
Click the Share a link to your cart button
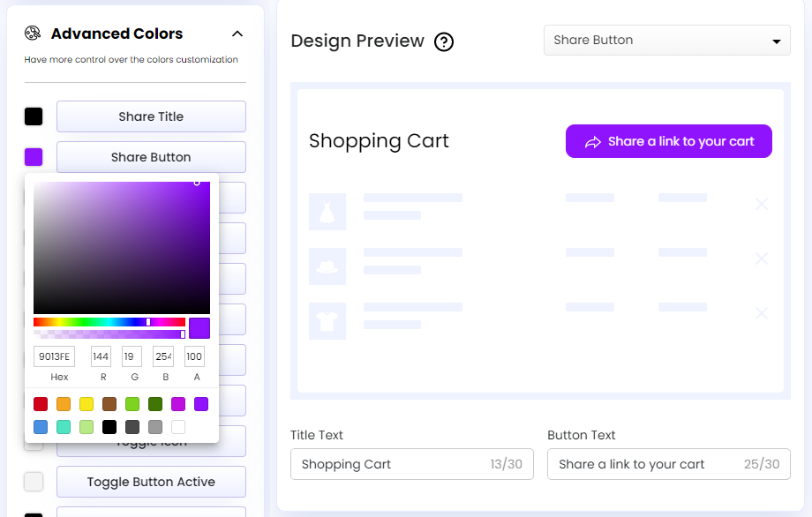(668, 141)
